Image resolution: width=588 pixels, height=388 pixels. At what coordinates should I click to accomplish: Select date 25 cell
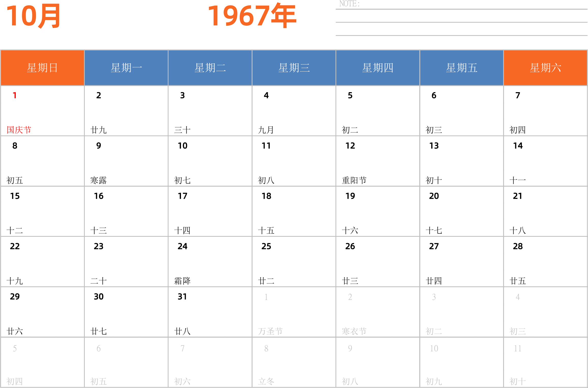tap(294, 261)
